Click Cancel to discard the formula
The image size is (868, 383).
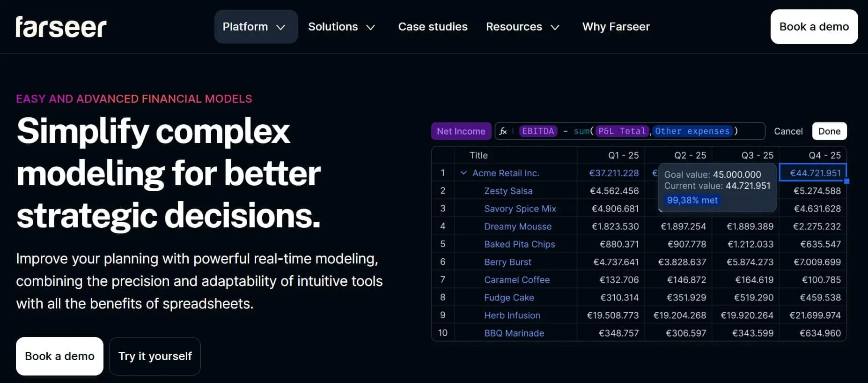(788, 131)
